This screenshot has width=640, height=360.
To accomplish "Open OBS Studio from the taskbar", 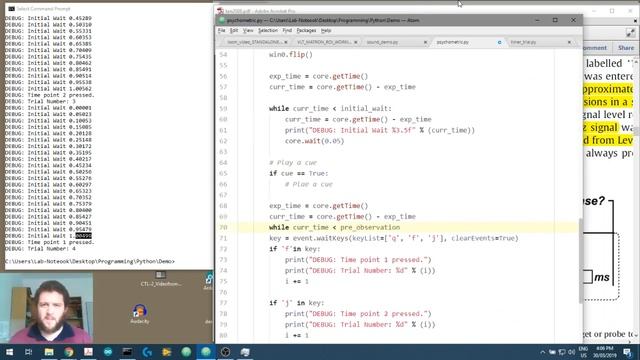I will point(225,352).
